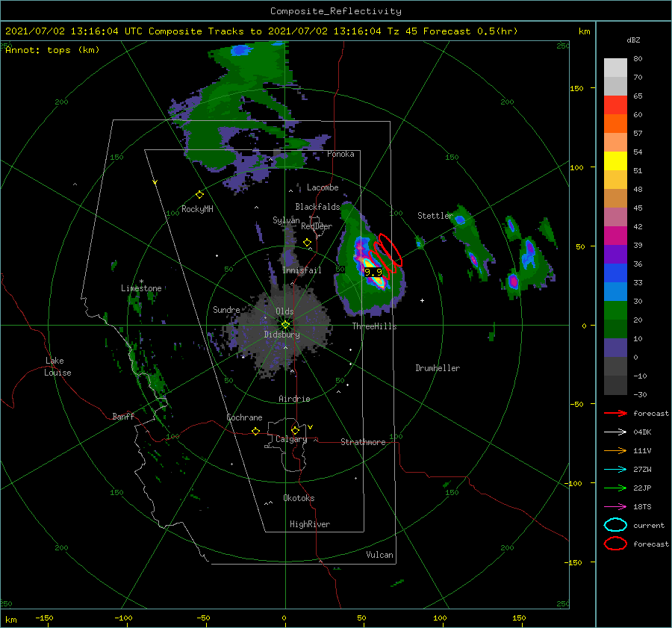
Task: Click the radar center marker between Olds and Didsbury
Action: click(285, 325)
